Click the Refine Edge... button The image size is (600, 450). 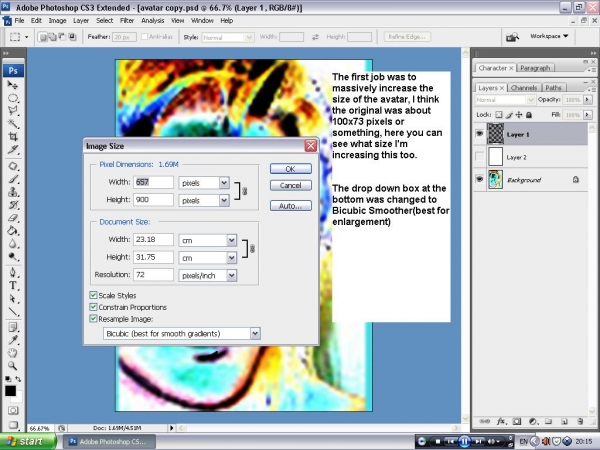pyautogui.click(x=407, y=37)
